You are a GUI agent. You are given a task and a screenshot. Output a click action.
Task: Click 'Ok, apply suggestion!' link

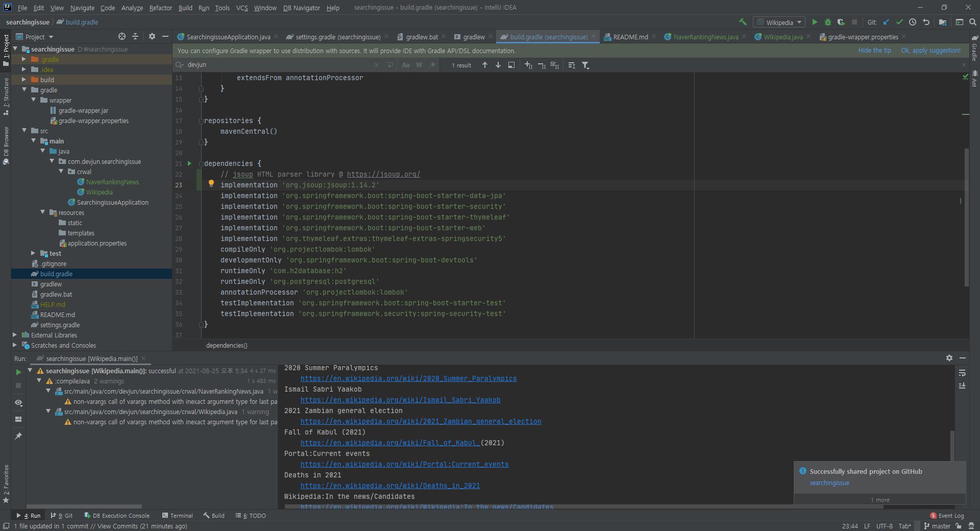pos(930,51)
